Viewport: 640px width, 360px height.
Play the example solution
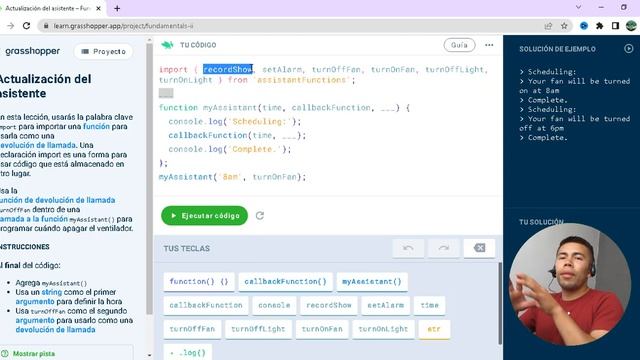point(629,49)
